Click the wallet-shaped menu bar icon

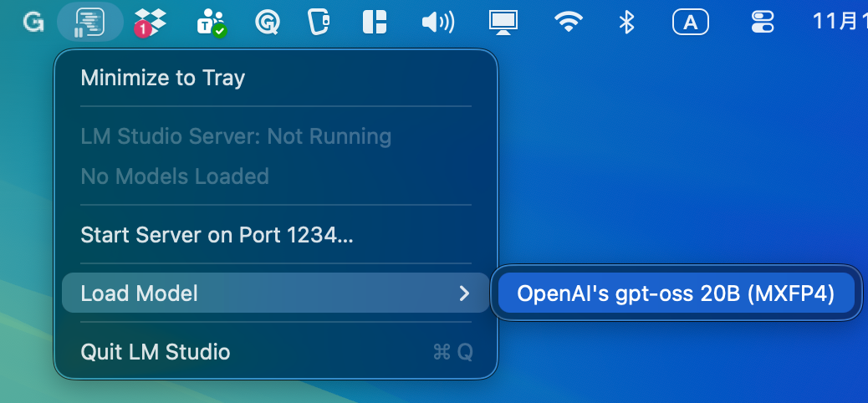pyautogui.click(x=319, y=22)
